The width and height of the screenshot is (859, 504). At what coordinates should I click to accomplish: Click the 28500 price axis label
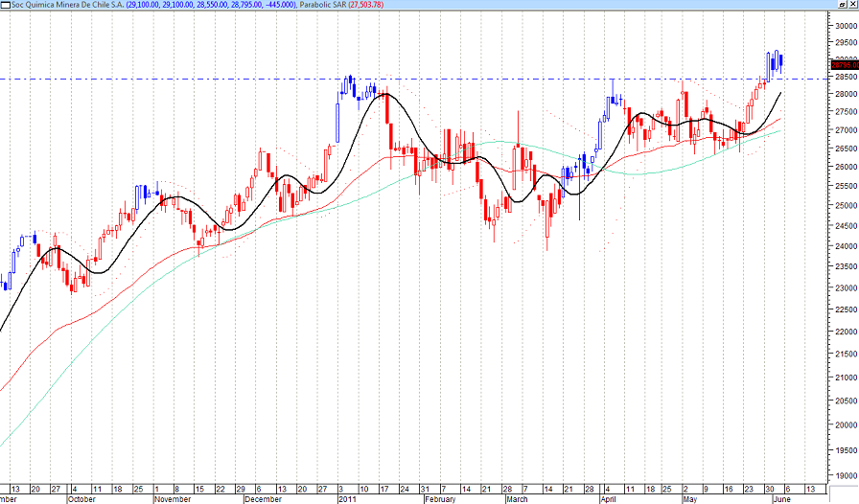click(x=847, y=78)
